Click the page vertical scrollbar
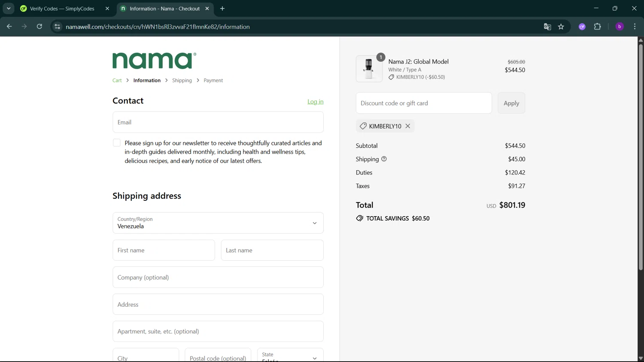The height and width of the screenshot is (362, 644). (641, 157)
